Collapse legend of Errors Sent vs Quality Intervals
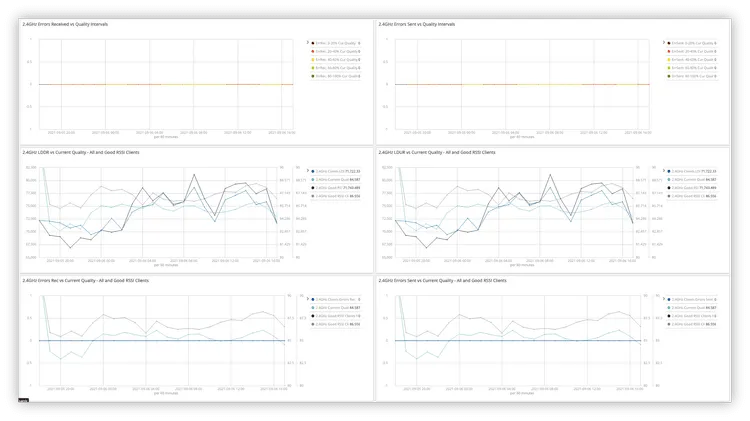This screenshot has height=421, width=750. [666, 43]
